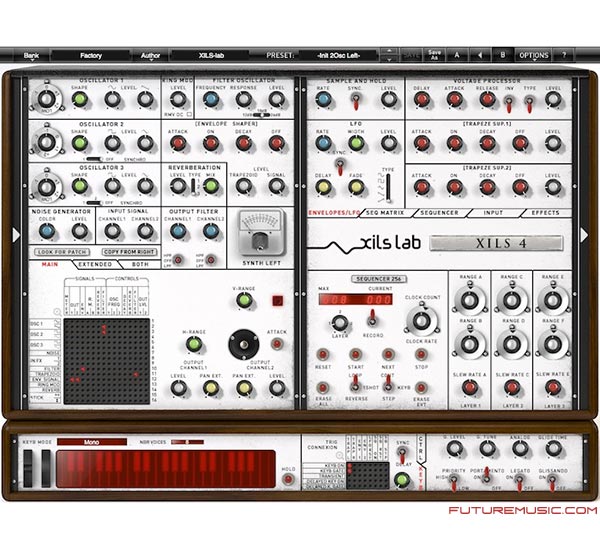Switch to the EFFECTS tab
600x550 pixels.
545,213
